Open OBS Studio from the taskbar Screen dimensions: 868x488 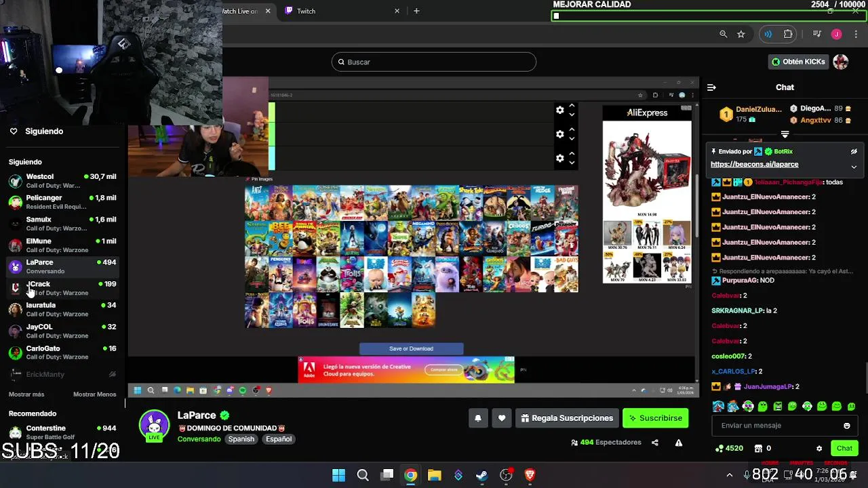[506, 475]
